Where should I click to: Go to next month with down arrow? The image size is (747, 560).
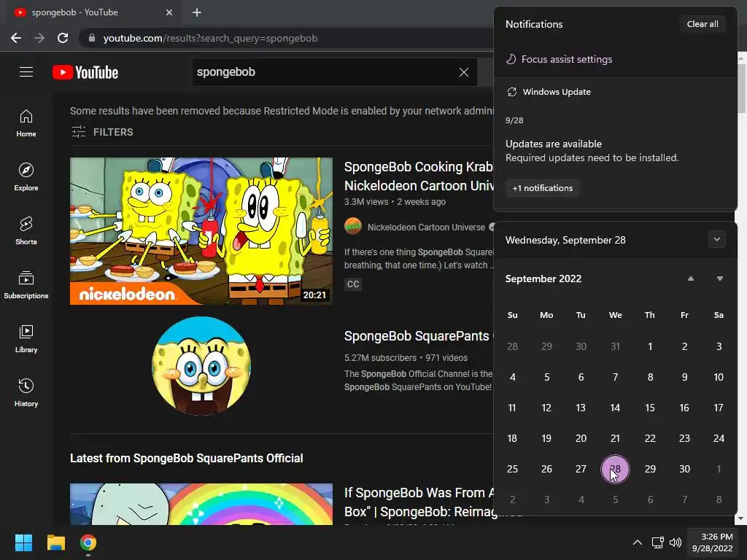coord(720,279)
